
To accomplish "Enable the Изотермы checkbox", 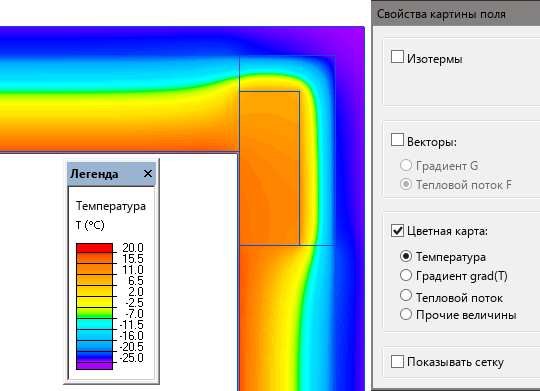I will point(397,57).
